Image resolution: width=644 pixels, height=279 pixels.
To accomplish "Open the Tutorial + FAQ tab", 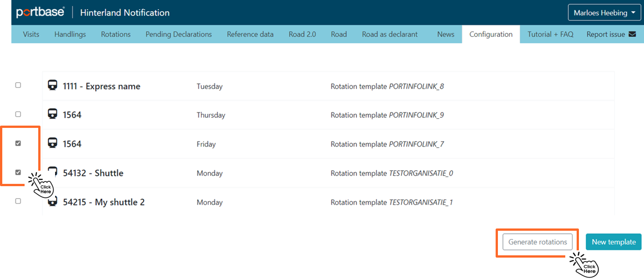I will click(x=550, y=34).
